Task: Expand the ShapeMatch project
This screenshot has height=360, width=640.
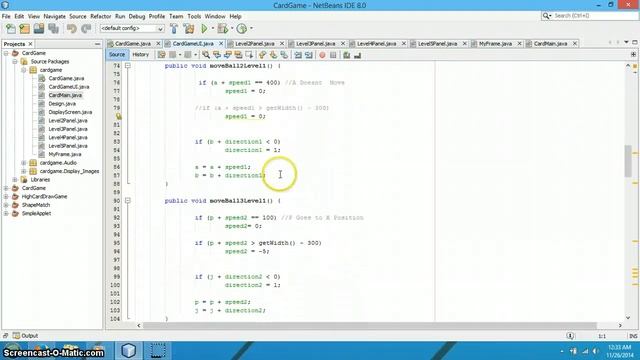Action: coord(6,205)
